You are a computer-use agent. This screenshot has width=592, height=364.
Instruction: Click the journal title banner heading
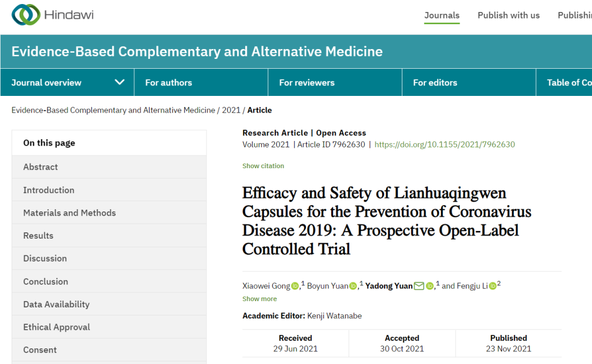[x=197, y=51]
